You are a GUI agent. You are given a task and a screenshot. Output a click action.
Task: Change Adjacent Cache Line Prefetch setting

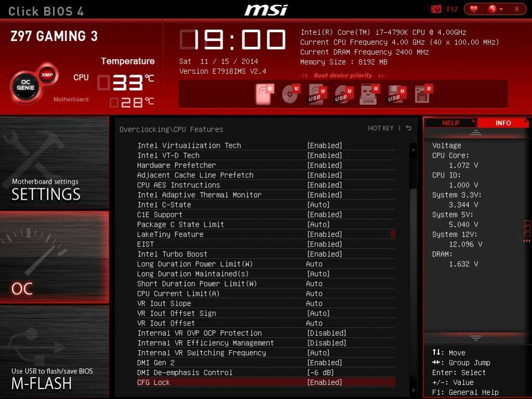pos(325,175)
